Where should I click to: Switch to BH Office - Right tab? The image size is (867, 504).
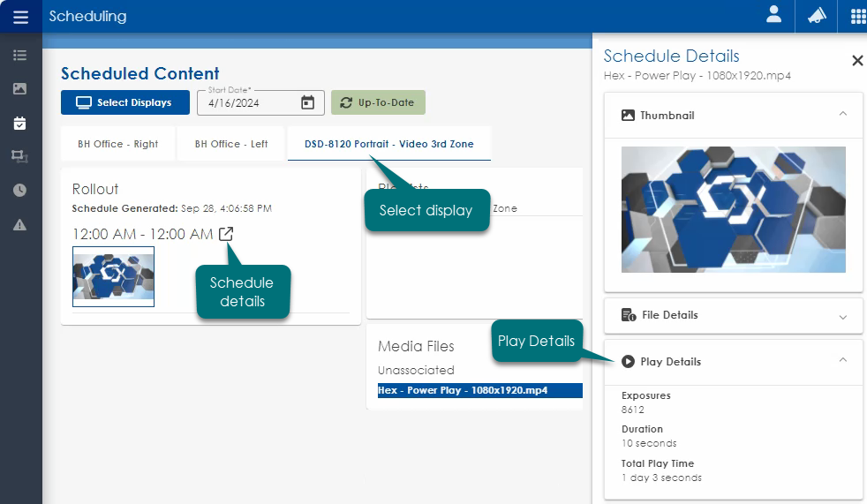[x=118, y=144]
